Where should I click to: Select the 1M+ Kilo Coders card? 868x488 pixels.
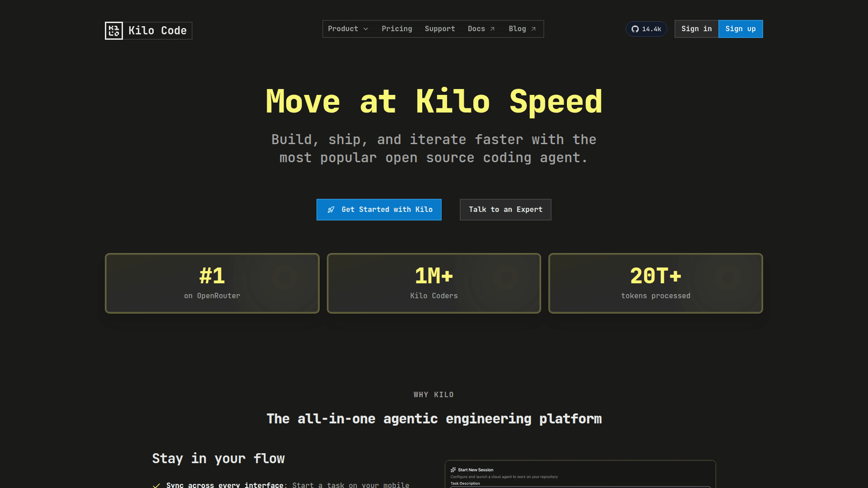[434, 283]
